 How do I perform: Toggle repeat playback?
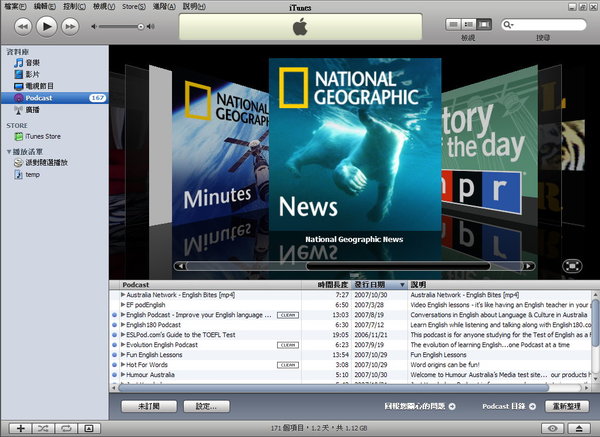pos(66,429)
